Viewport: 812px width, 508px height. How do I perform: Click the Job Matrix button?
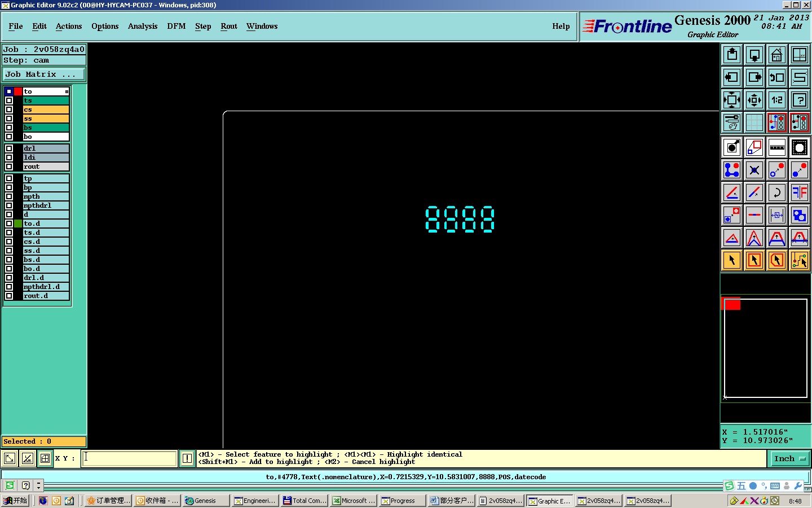click(44, 74)
